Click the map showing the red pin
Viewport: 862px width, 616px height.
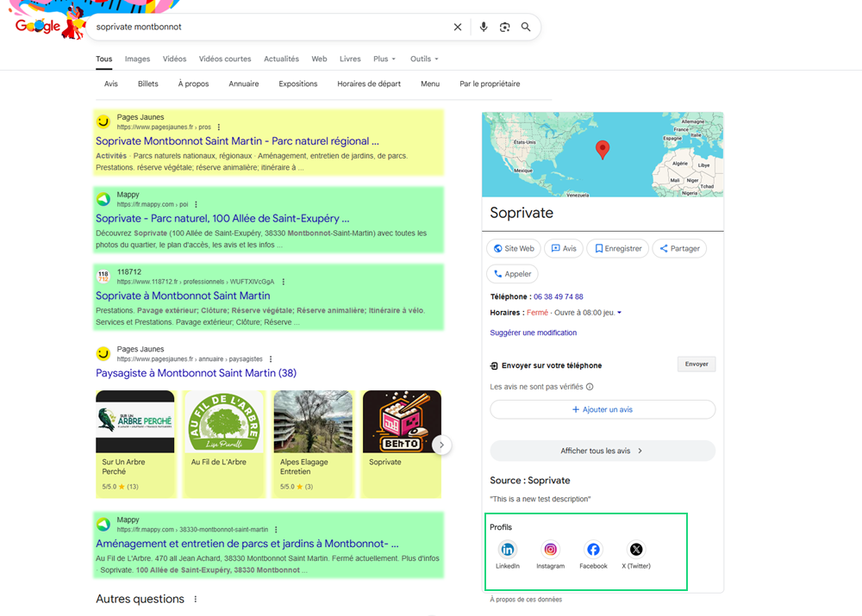coord(603,154)
